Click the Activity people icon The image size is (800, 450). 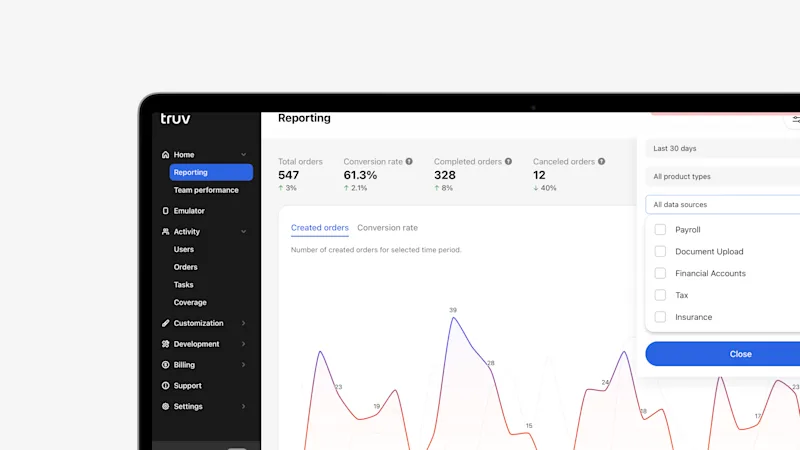pyautogui.click(x=165, y=232)
